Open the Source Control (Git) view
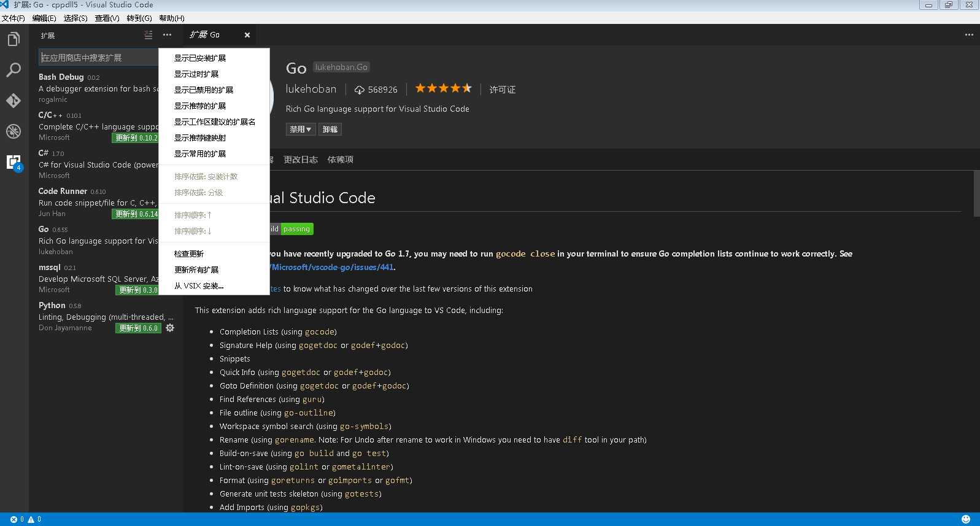 coord(14,100)
